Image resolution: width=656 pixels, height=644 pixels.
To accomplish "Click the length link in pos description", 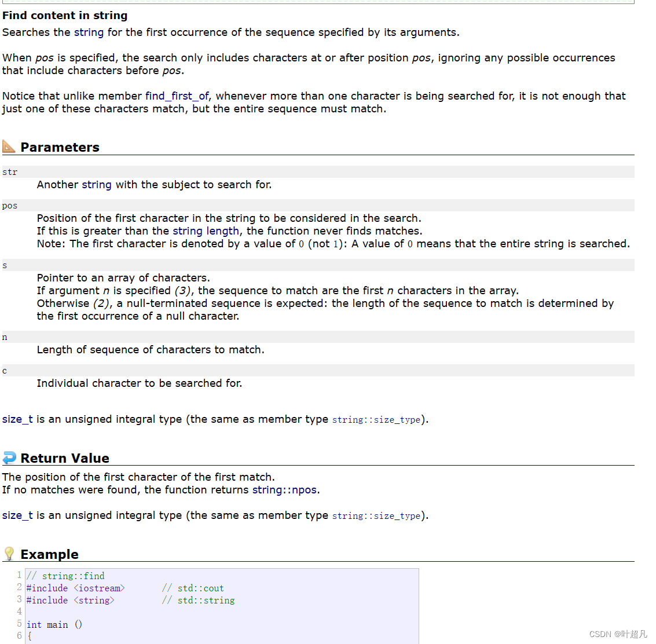I will point(222,231).
